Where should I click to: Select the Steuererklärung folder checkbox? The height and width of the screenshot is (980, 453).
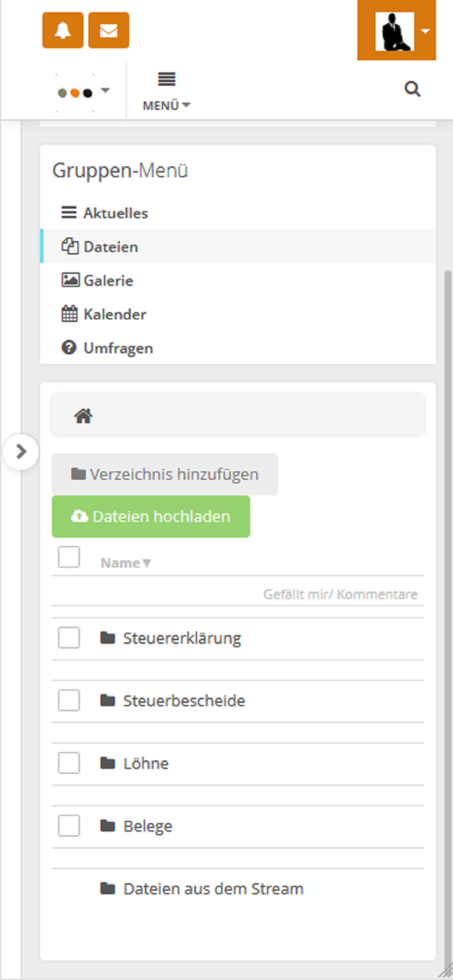click(x=68, y=637)
